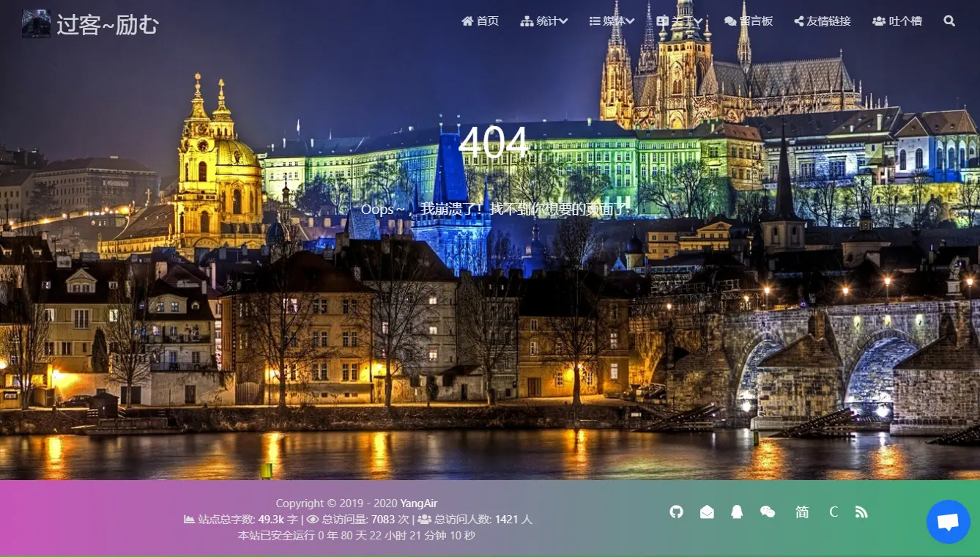This screenshot has height=557, width=980.
Task: Click the email envelope icon in footer
Action: [707, 512]
